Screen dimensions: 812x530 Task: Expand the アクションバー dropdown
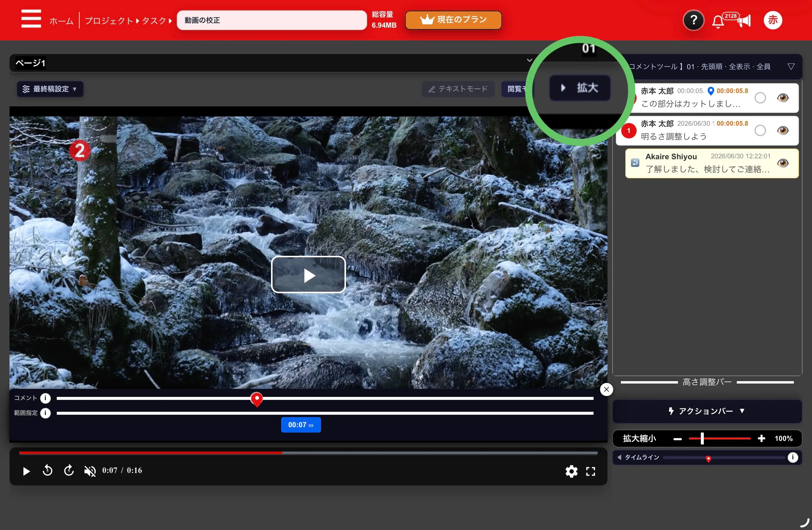707,411
